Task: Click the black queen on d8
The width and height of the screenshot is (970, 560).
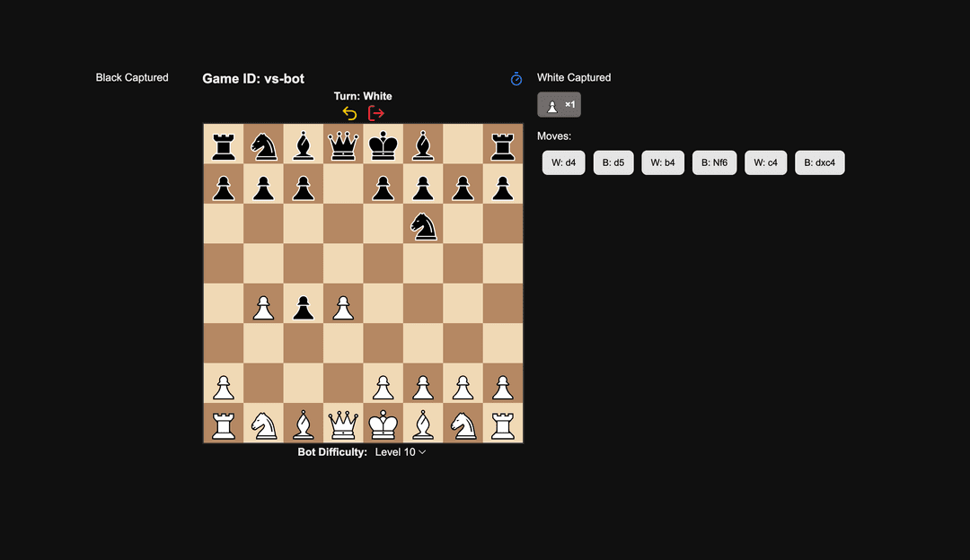Action: [343, 144]
